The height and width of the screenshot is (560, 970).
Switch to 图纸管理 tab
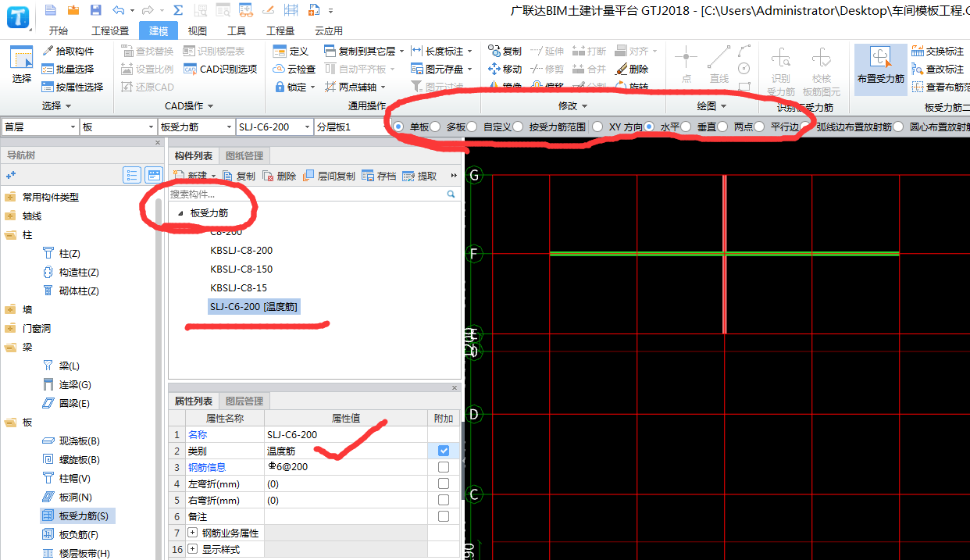point(244,156)
